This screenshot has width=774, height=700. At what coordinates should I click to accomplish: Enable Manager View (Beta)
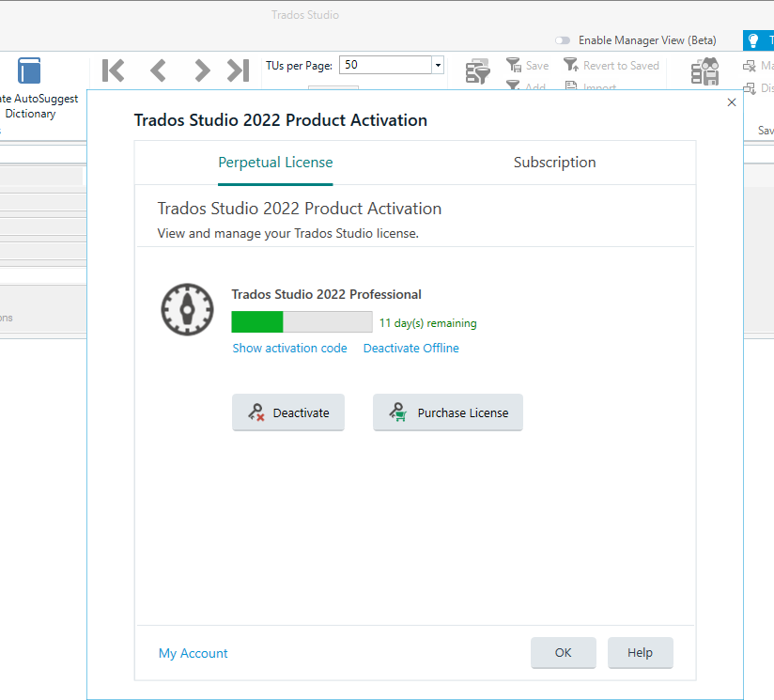[x=562, y=40]
